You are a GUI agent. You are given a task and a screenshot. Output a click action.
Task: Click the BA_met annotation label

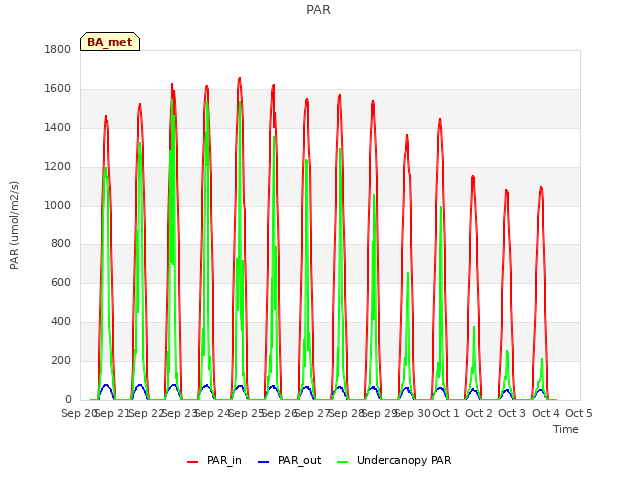110,42
